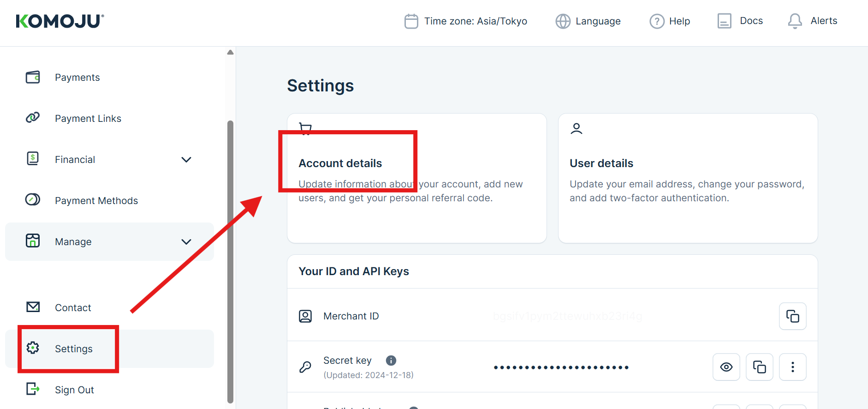The image size is (868, 409).
Task: Open Payment Links page
Action: pos(88,119)
